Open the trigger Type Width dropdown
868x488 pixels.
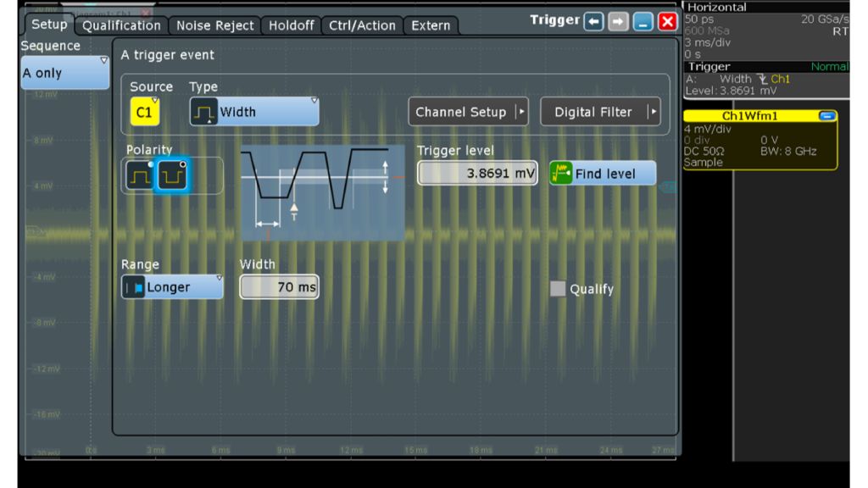click(x=254, y=112)
